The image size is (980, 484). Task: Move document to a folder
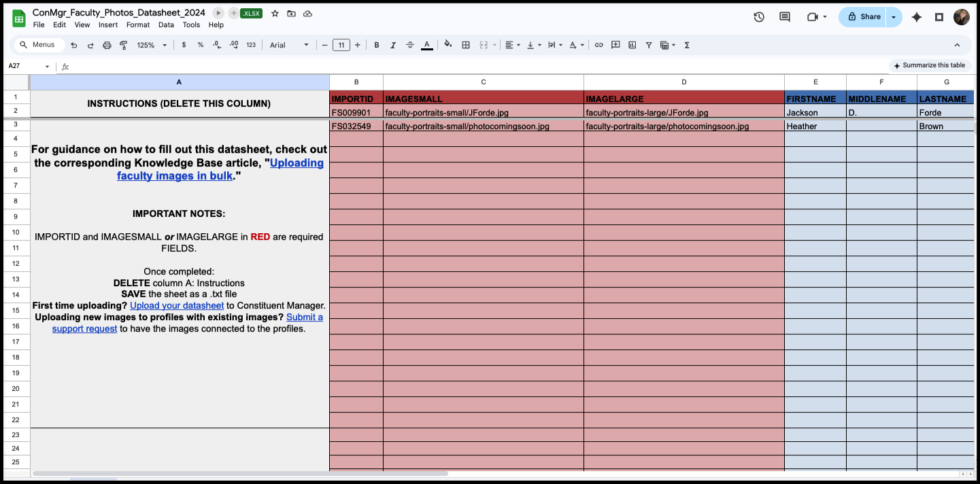[x=291, y=13]
